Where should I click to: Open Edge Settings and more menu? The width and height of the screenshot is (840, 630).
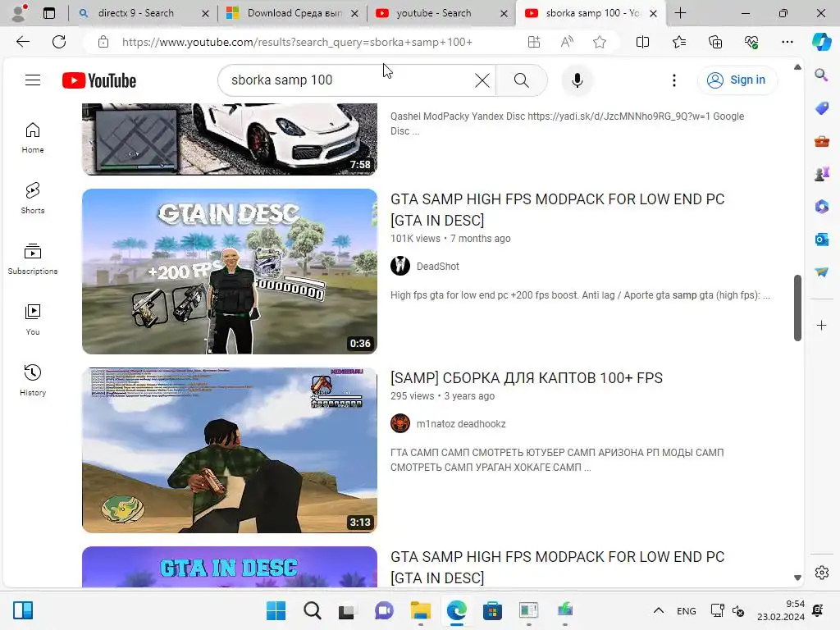pos(787,42)
